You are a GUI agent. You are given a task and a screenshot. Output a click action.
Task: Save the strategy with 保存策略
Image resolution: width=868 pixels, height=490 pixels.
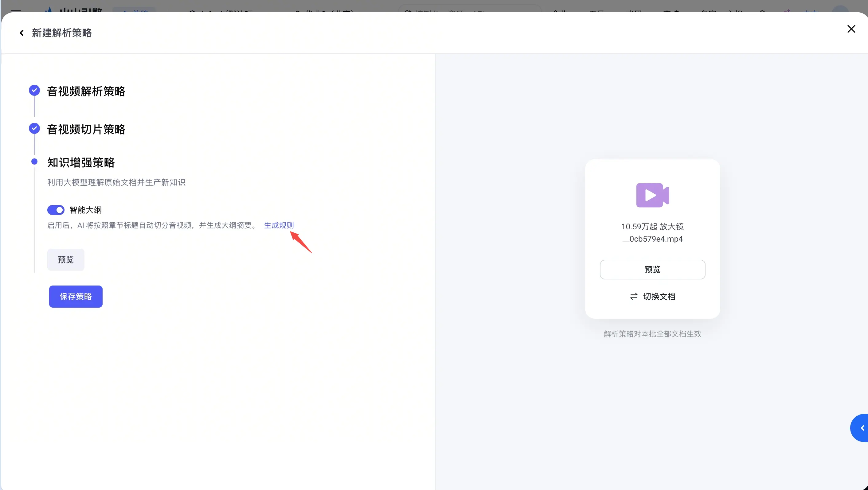coord(76,296)
